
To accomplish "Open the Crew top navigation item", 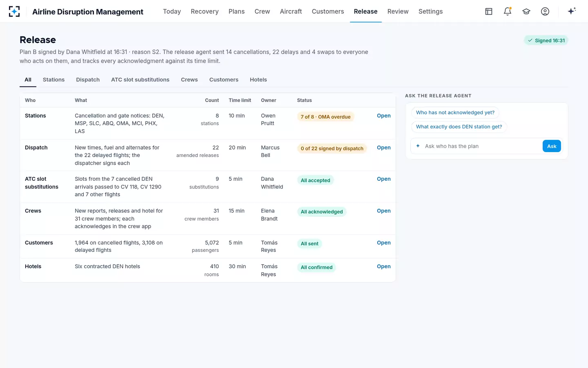I will [262, 11].
